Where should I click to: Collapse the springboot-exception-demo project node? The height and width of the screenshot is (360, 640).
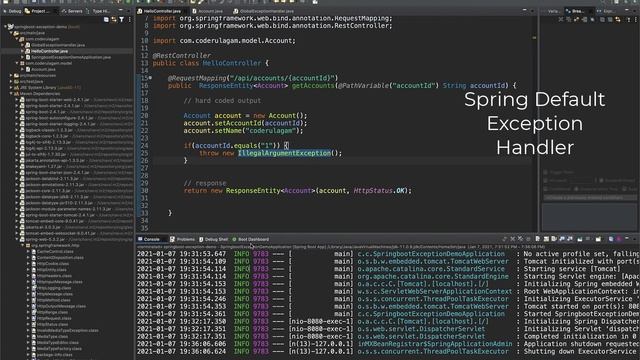point(5,27)
